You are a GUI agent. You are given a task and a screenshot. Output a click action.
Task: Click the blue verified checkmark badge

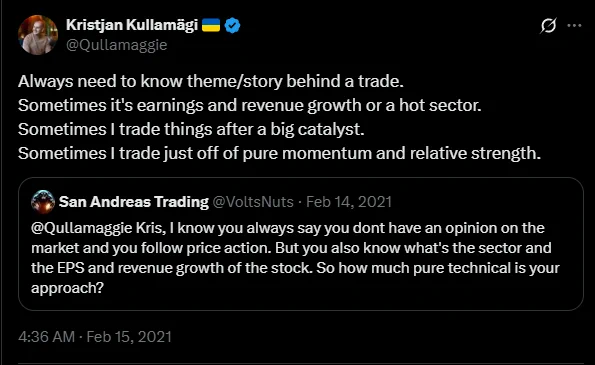(232, 25)
